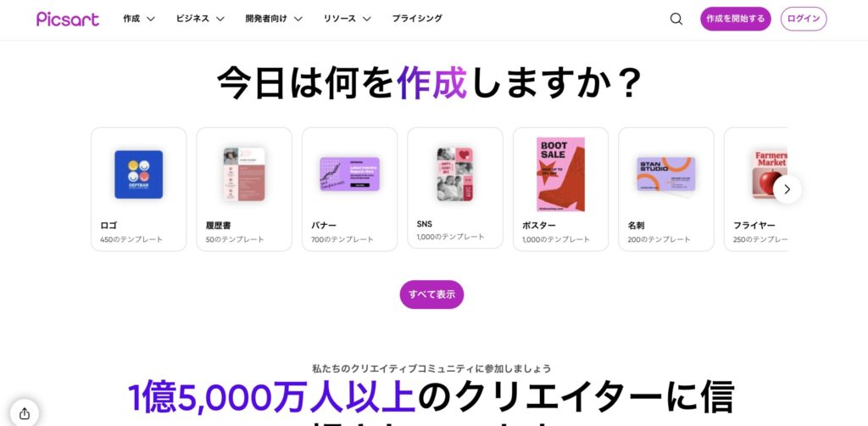The height and width of the screenshot is (426, 868).
Task: Choose the バナー banner template card
Action: [349, 189]
